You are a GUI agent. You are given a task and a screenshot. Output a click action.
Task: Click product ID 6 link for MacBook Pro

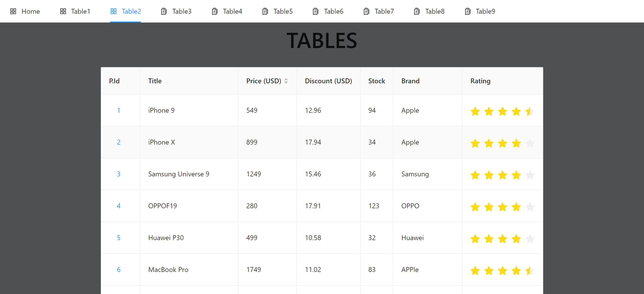[x=118, y=269]
